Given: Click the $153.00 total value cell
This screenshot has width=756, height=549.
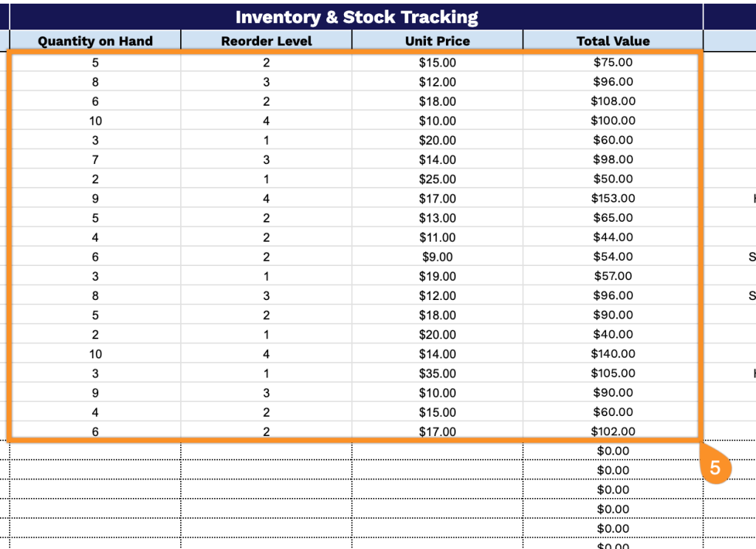Looking at the screenshot, I should (613, 198).
